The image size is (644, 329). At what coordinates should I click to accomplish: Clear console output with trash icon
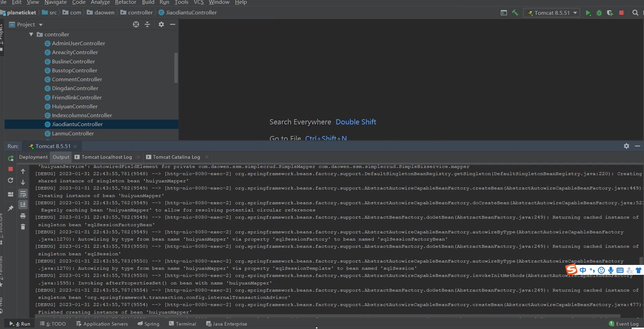click(x=23, y=227)
